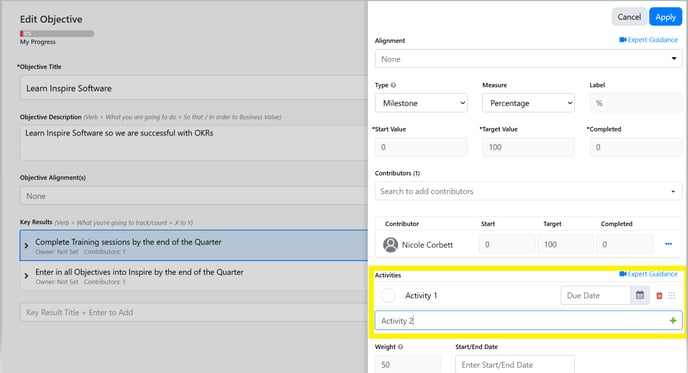Delete Activity 1 with red trash icon

[659, 296]
